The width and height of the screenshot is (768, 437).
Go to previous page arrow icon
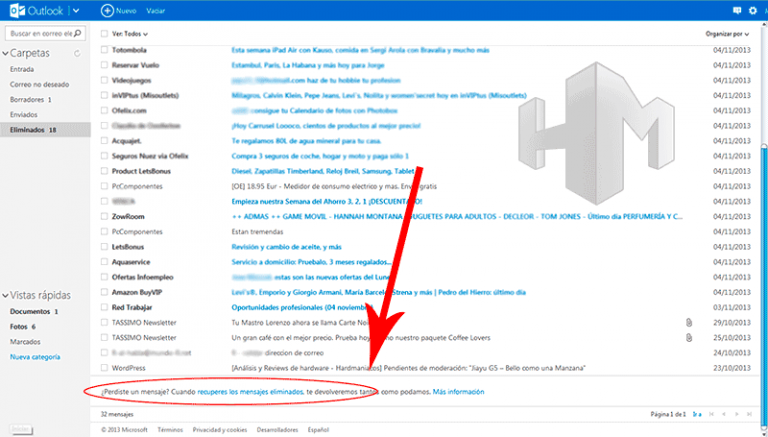[x=723, y=414]
